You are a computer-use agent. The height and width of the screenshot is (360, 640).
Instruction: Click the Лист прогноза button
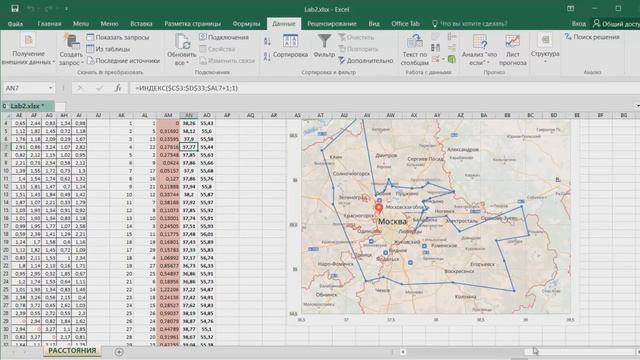click(x=513, y=50)
